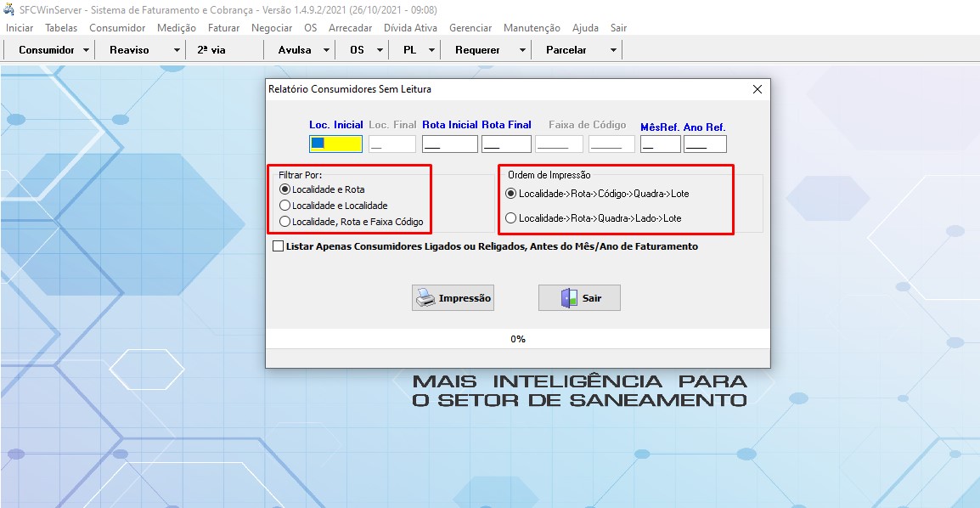Open the Parcelar dropdown arrow
The image size is (980, 508).
point(613,49)
